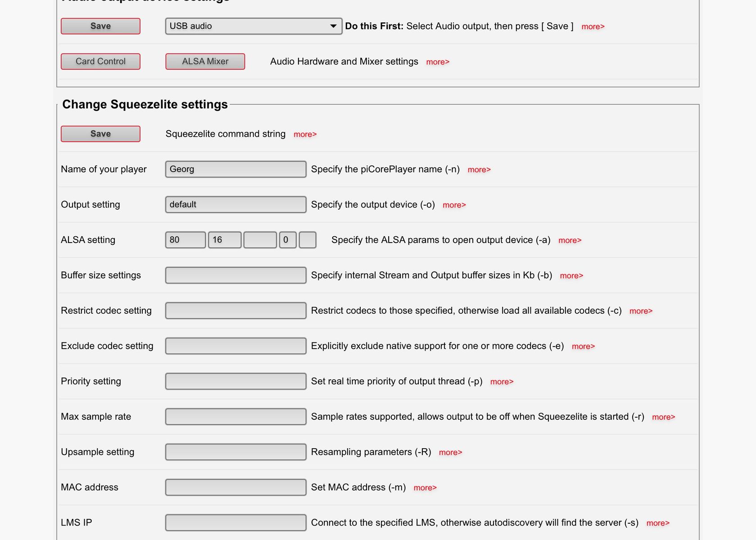
Task: Focus the Output setting field showing default
Action: coord(236,204)
